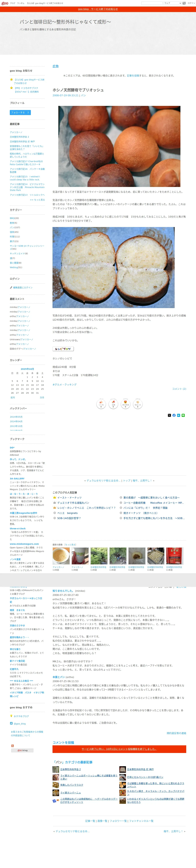196x868 pixels.
Task: Click the ブログ link in the top bar
Action: 13,3
